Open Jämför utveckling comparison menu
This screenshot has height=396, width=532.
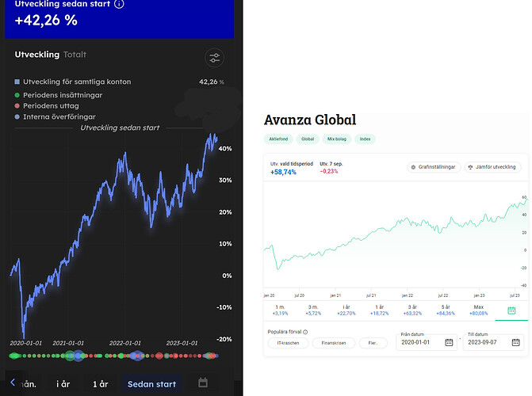(492, 167)
